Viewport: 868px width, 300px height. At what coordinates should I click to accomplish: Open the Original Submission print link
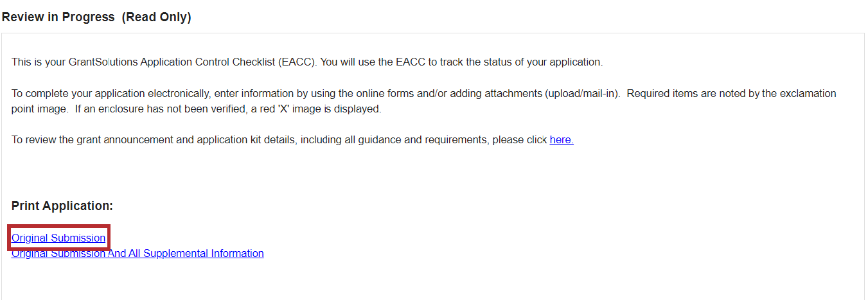[x=58, y=238]
